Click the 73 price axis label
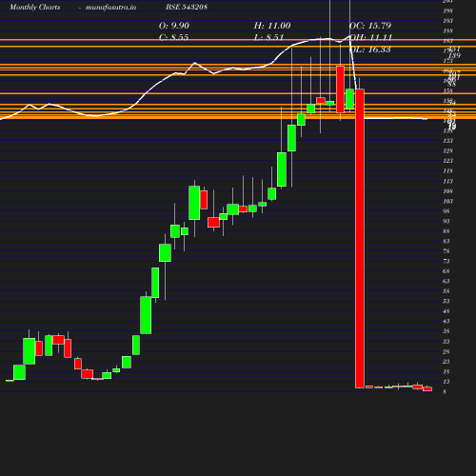Image resolution: width=476 pixels, height=476 pixels. click(446, 261)
